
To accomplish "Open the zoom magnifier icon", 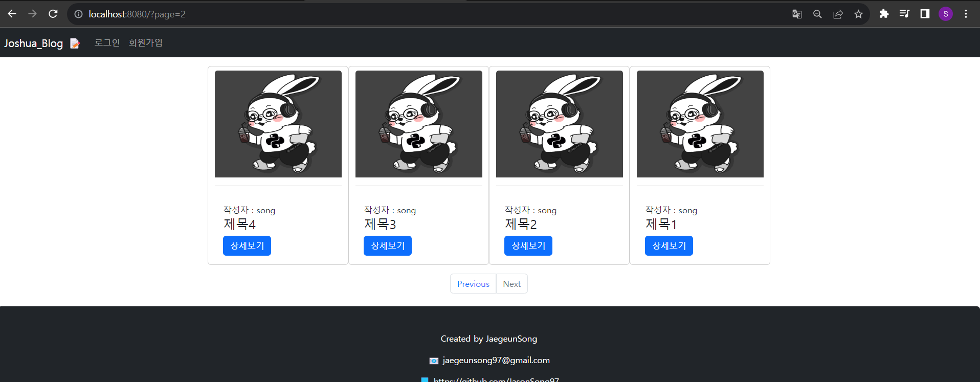I will click(x=817, y=14).
